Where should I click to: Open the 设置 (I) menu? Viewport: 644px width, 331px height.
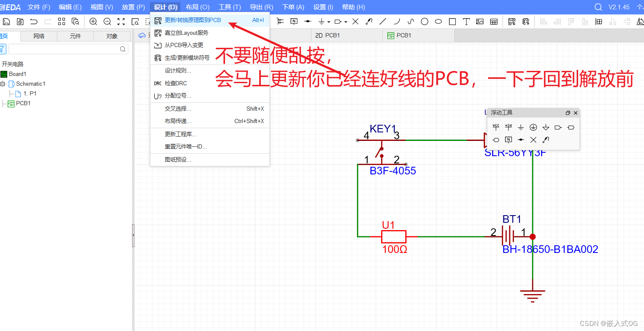click(x=323, y=7)
